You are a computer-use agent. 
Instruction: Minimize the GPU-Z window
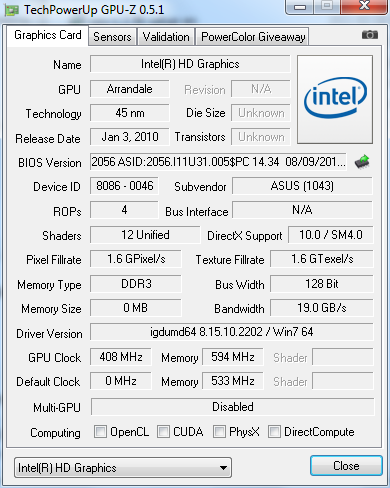coord(300,7)
